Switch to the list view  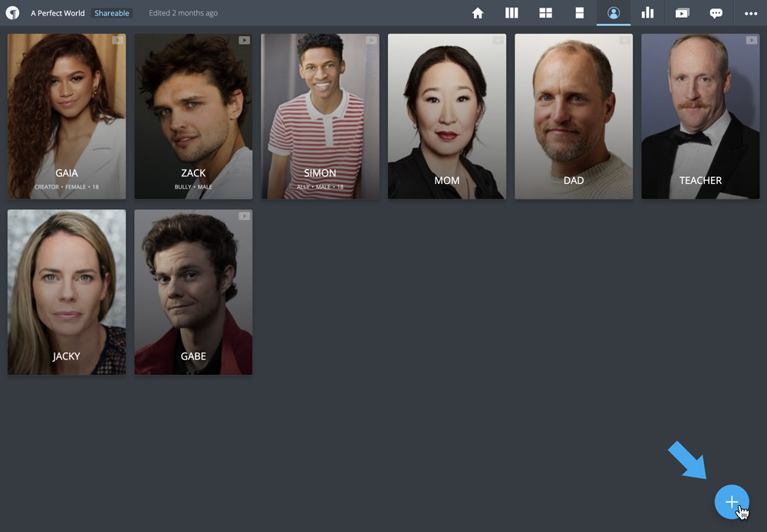tap(580, 13)
